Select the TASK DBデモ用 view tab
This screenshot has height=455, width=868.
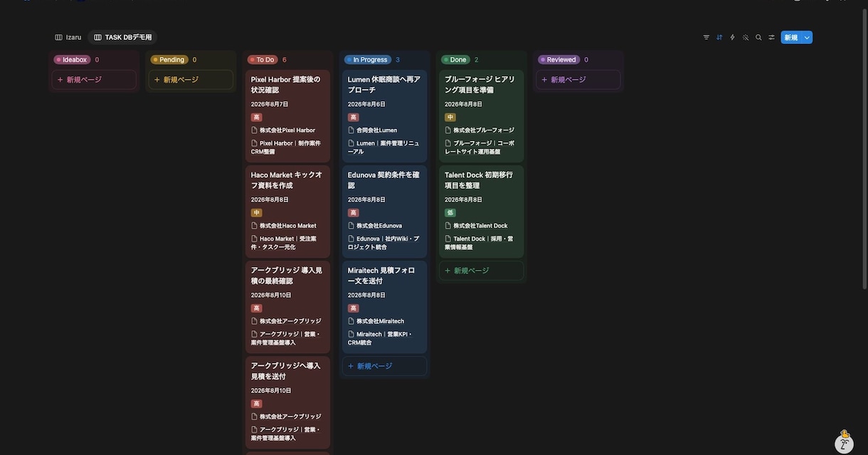(123, 37)
